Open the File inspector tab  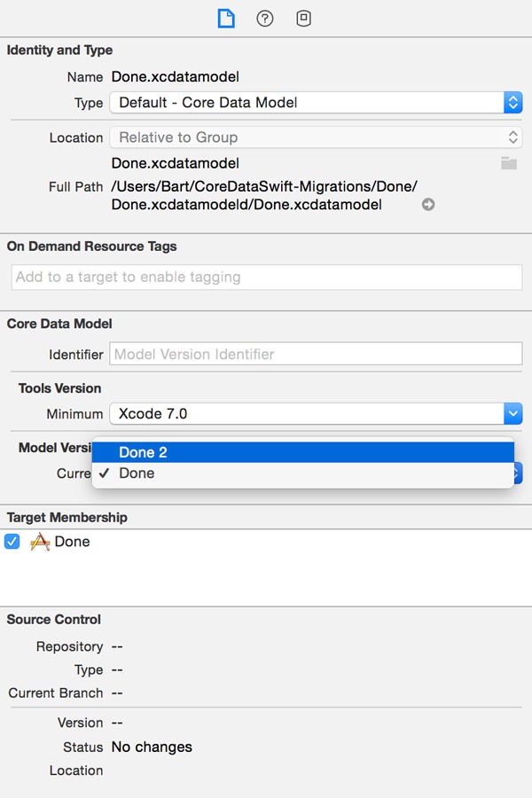click(x=226, y=19)
